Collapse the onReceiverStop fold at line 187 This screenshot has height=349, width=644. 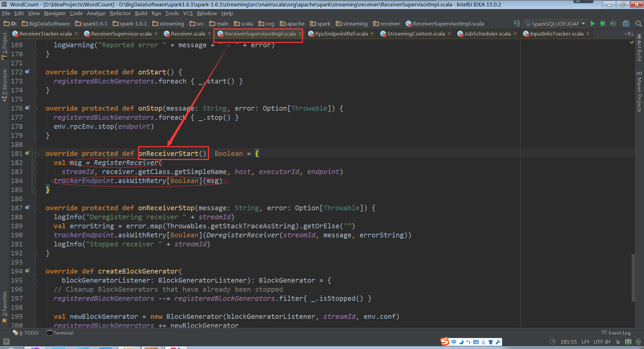tap(35, 208)
